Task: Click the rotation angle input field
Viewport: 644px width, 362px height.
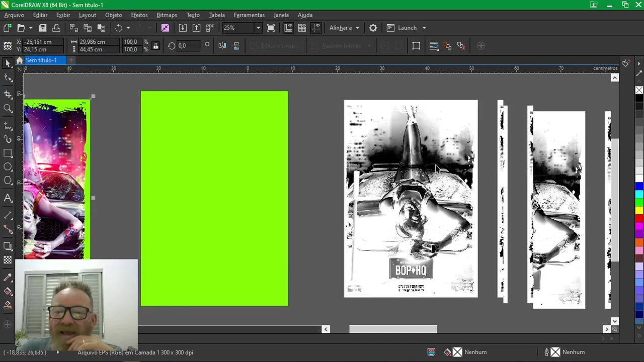Action: pos(188,46)
